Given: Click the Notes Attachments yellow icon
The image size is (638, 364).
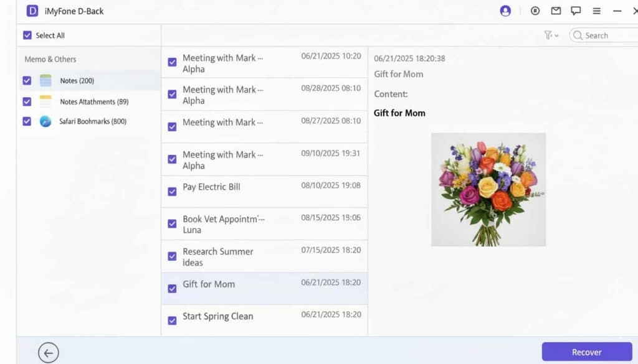Looking at the screenshot, I should click(x=45, y=101).
